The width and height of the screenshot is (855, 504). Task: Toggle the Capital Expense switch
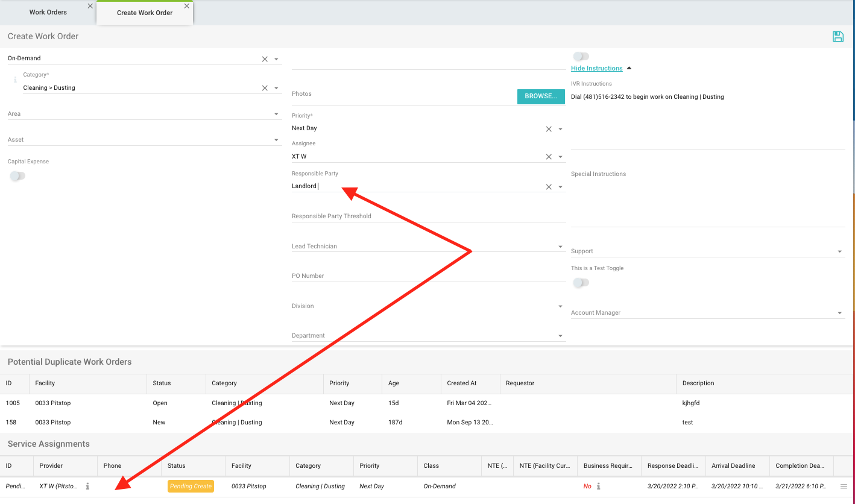click(x=17, y=176)
